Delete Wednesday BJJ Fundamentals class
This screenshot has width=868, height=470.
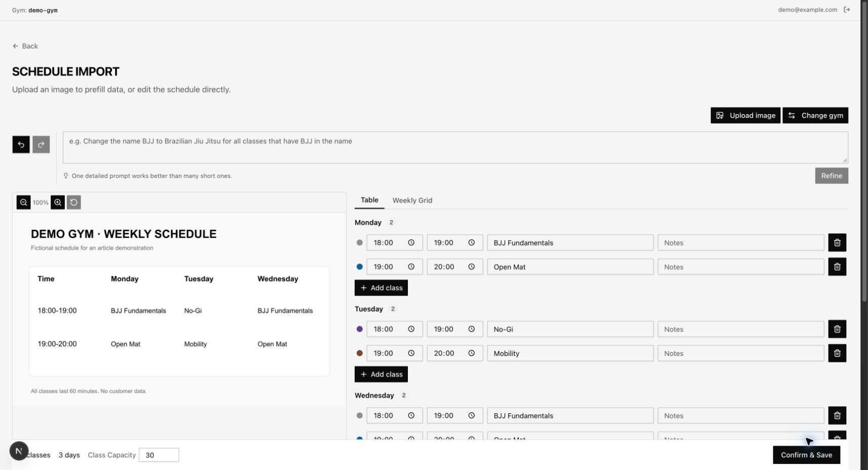coord(837,416)
